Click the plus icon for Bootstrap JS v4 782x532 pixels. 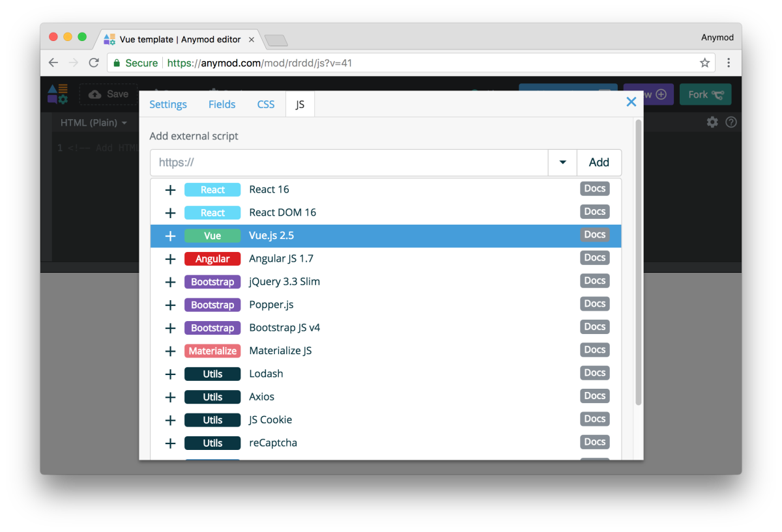click(170, 328)
